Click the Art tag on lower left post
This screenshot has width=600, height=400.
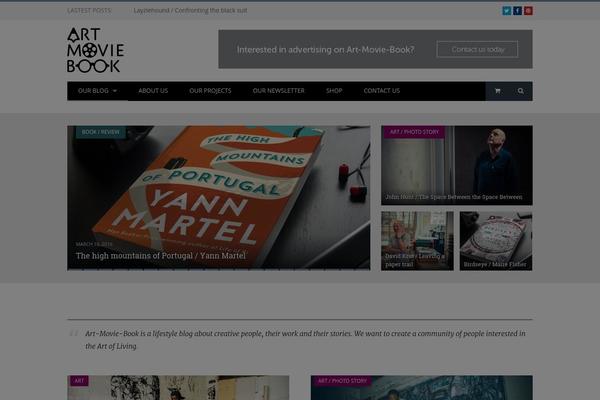tap(79, 381)
